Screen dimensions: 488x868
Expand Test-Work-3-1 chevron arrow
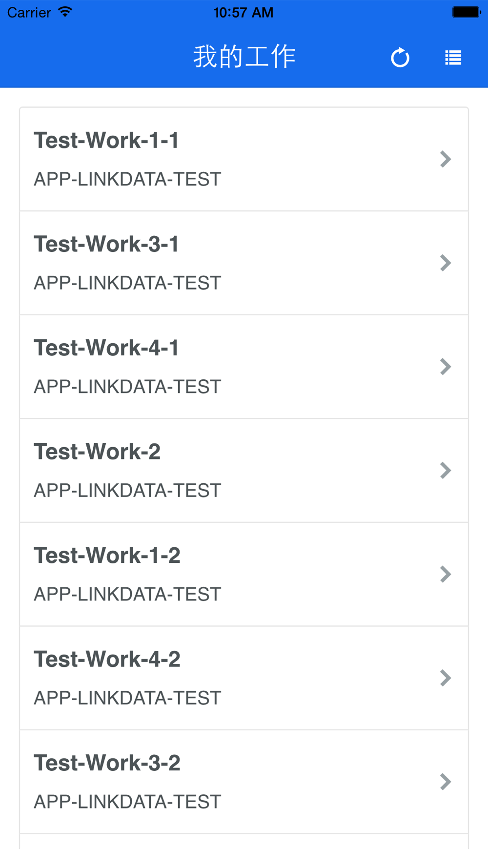click(x=445, y=263)
